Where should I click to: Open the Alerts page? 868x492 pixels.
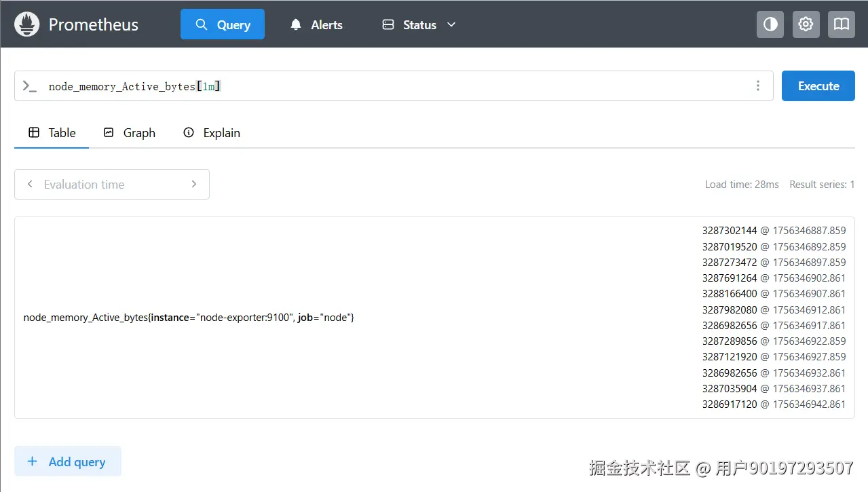pos(316,24)
